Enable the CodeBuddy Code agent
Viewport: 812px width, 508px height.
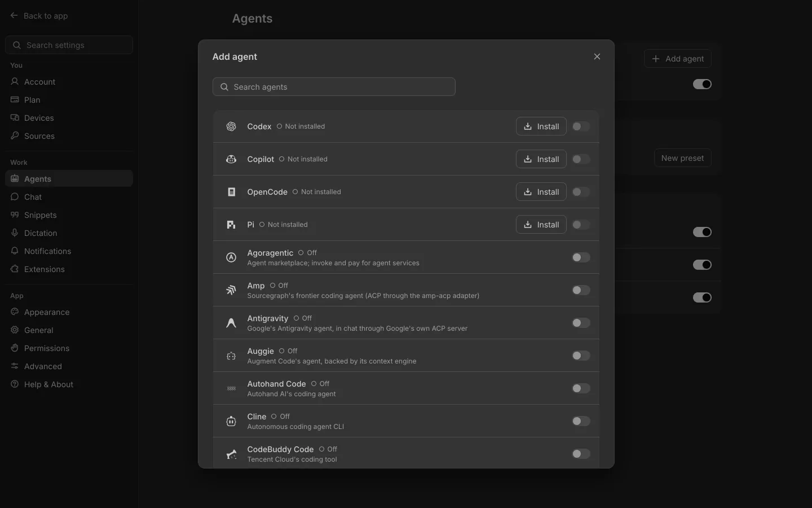pyautogui.click(x=581, y=454)
